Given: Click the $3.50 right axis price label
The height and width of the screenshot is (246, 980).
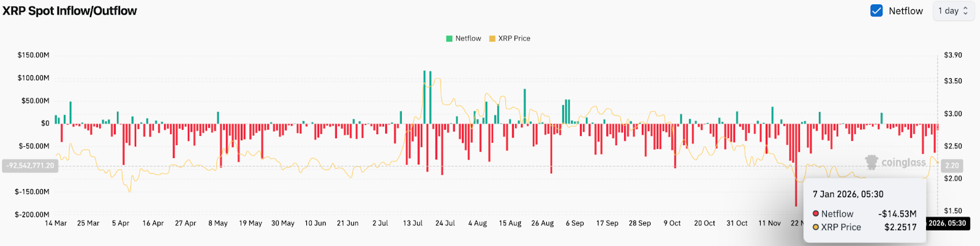Looking at the screenshot, I should pos(952,81).
